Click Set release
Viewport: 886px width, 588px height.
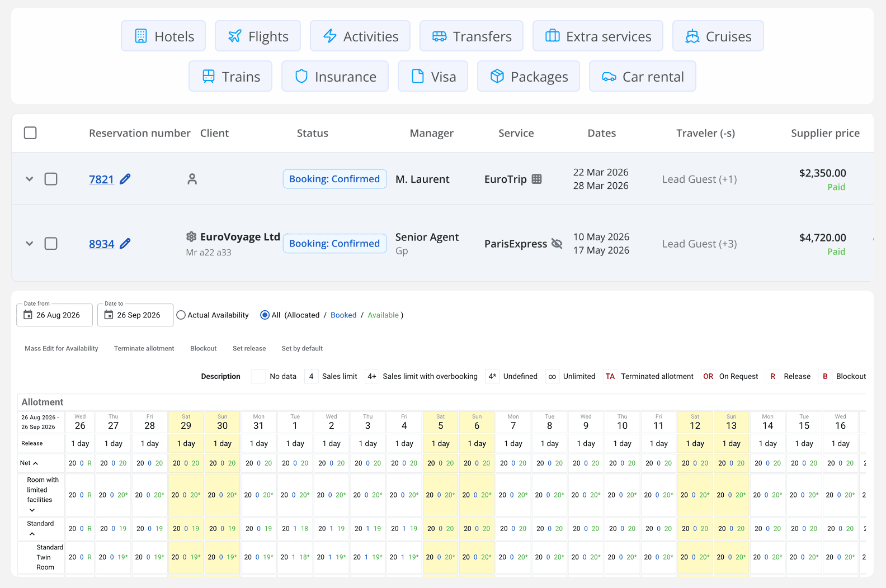(249, 348)
